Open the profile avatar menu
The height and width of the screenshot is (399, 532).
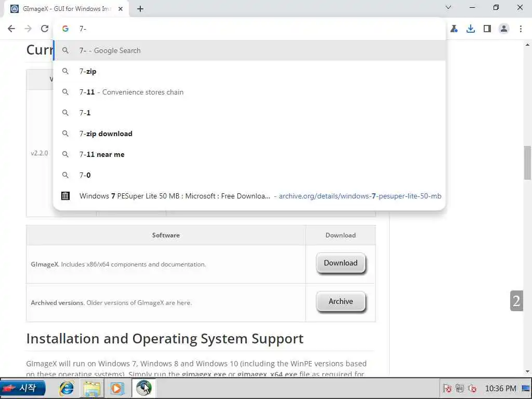[504, 29]
